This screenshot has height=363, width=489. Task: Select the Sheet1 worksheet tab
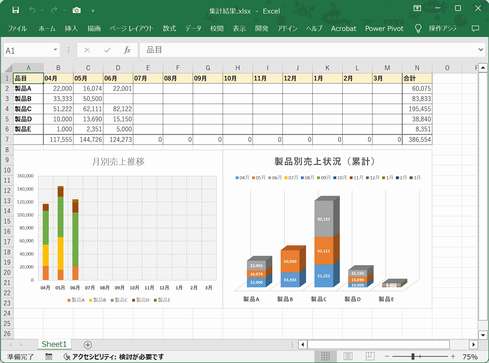click(x=54, y=344)
